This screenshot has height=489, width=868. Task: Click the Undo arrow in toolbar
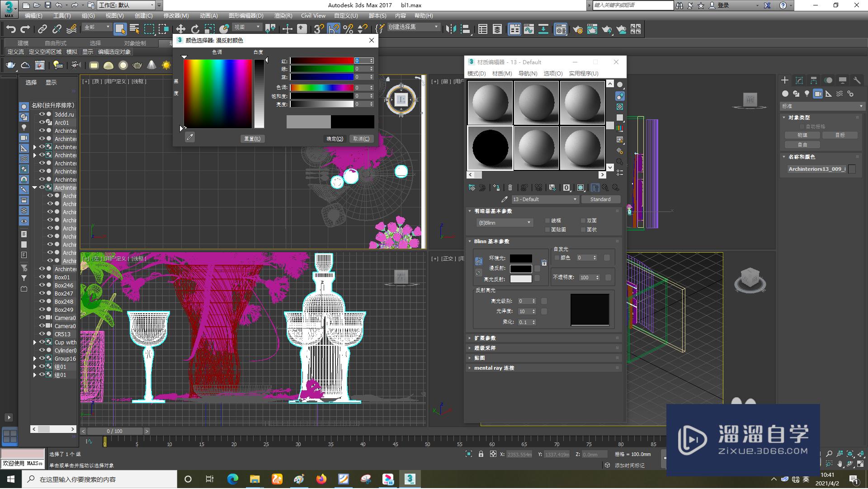coord(10,29)
